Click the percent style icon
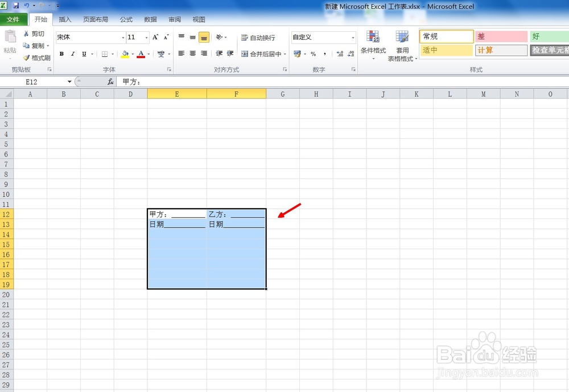Image resolution: width=569 pixels, height=392 pixels. (313, 53)
